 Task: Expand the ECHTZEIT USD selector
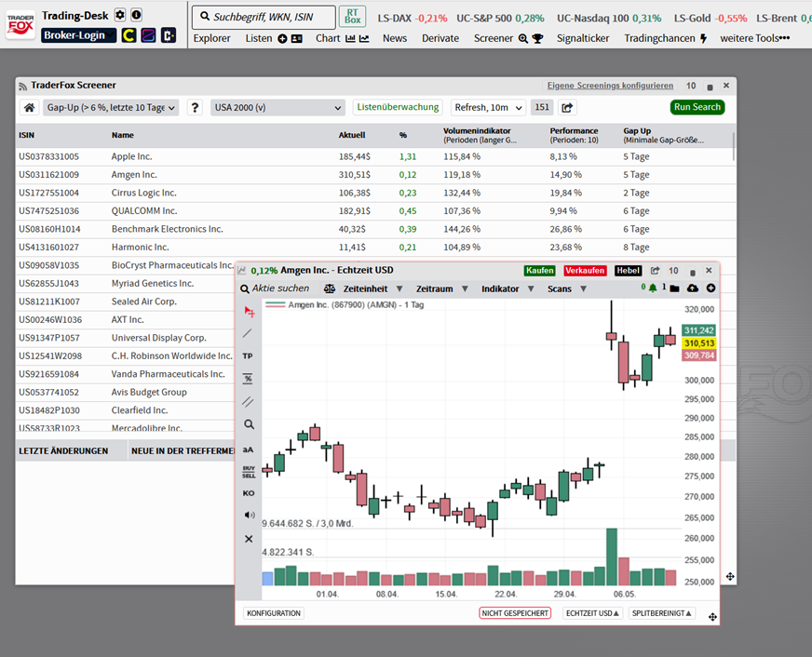point(592,613)
